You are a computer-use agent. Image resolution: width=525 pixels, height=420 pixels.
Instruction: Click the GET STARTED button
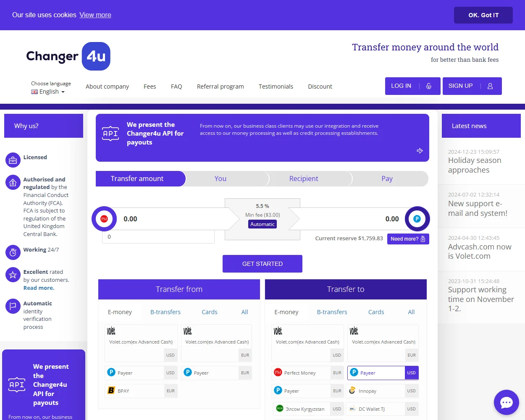click(x=262, y=264)
